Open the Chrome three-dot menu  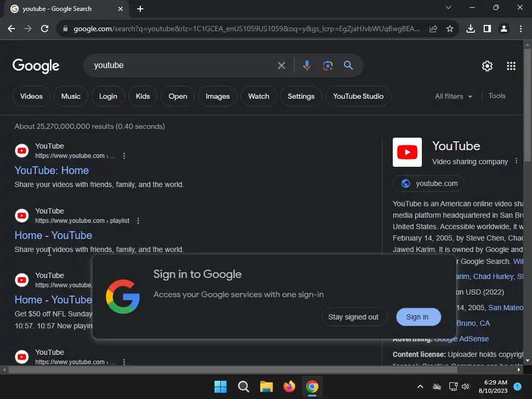click(521, 29)
